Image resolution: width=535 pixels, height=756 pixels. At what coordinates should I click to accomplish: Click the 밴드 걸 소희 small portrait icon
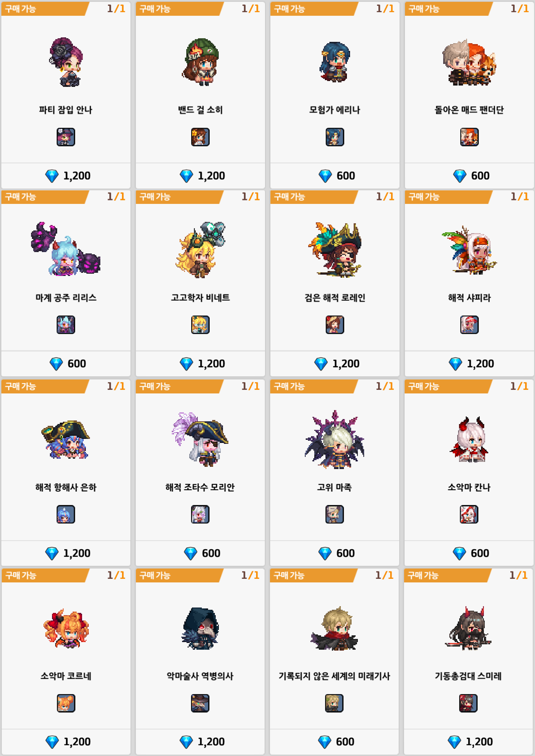[200, 137]
